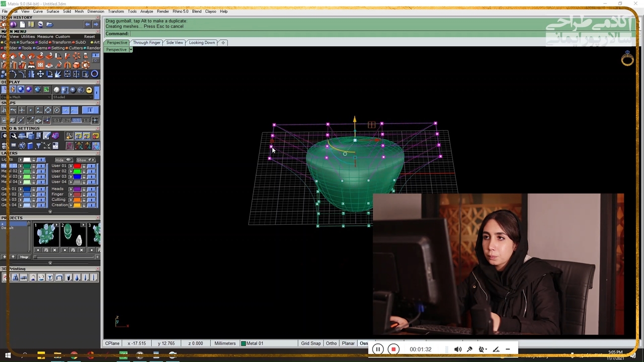Click the magnifier icon in Info & Settings

tap(14, 136)
